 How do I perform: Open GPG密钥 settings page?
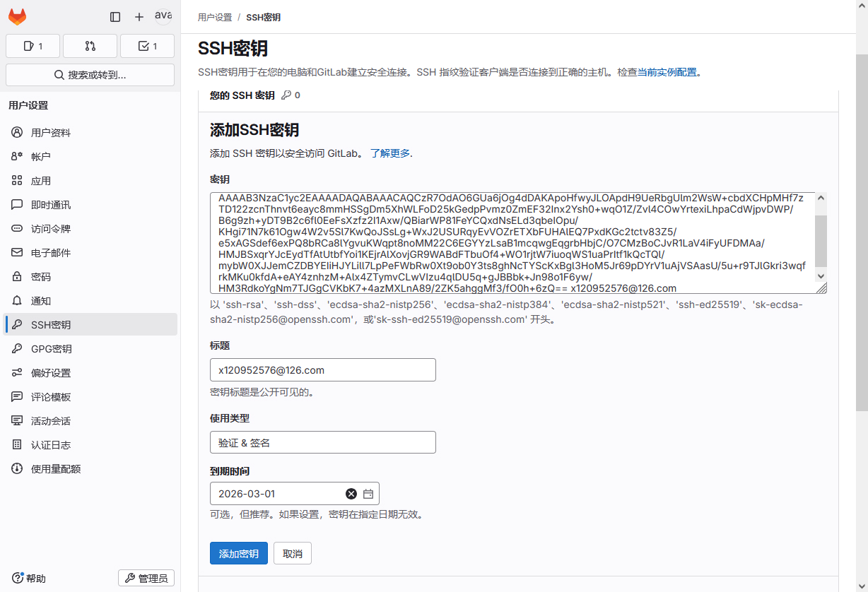(51, 349)
